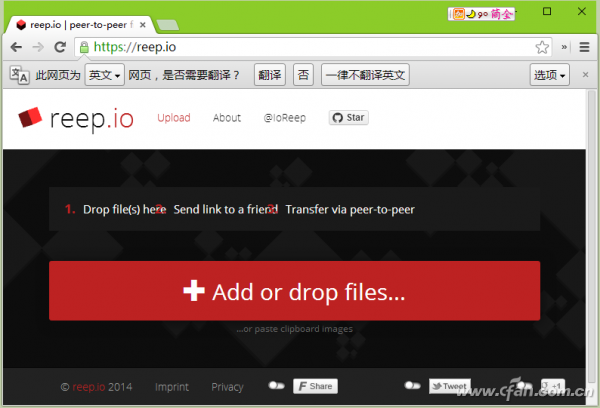This screenshot has width=600, height=408.
Task: Click the white plus icon
Action: point(194,290)
